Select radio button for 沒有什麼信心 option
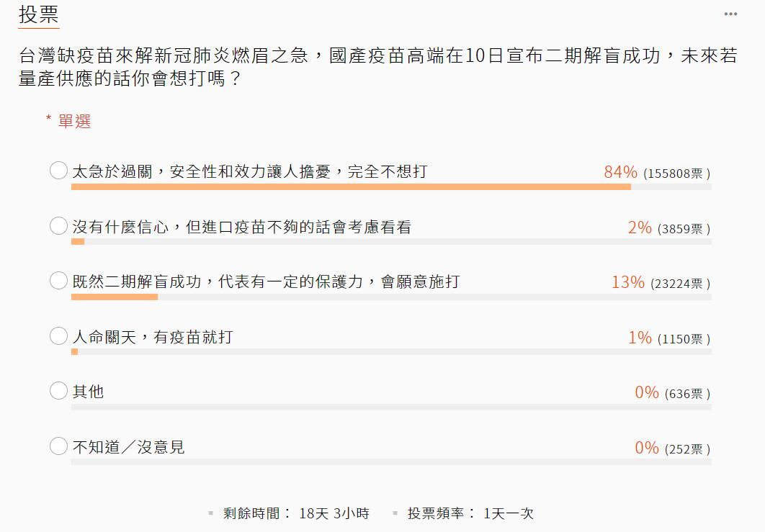Screen dimensions: 765x532 click(x=58, y=226)
